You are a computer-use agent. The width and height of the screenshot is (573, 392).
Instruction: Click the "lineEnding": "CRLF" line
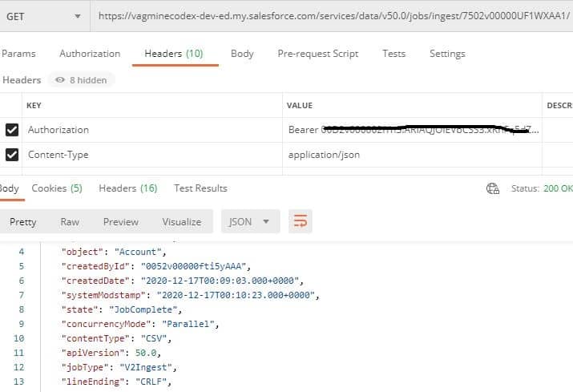[x=116, y=382]
